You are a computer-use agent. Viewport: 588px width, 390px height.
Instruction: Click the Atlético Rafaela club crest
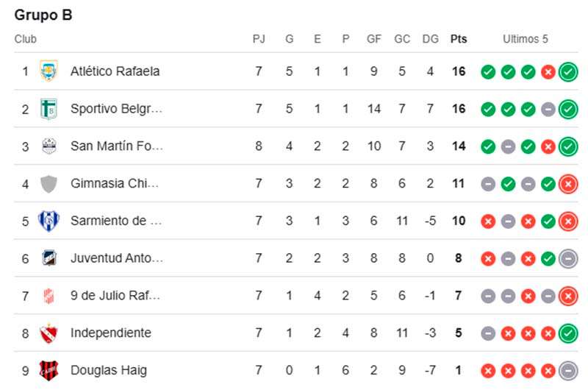point(49,71)
